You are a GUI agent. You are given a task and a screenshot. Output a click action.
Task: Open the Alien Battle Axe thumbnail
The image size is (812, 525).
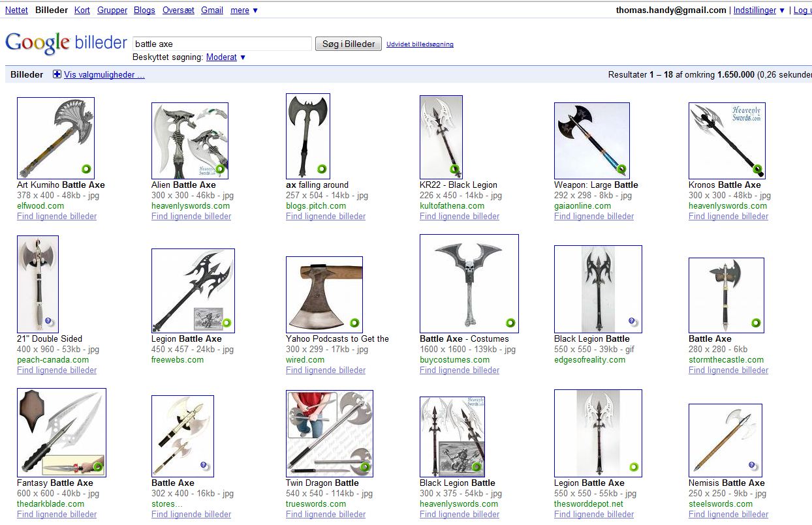(x=190, y=140)
